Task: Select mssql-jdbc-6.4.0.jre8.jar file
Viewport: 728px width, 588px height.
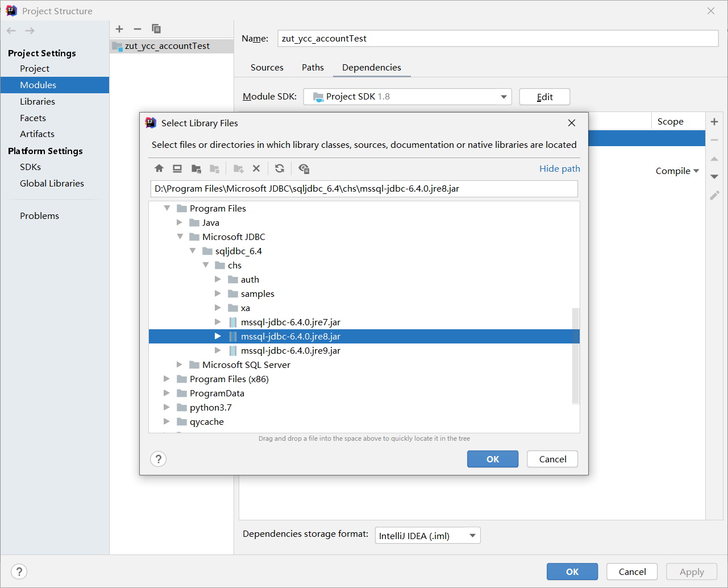Action: (364, 336)
